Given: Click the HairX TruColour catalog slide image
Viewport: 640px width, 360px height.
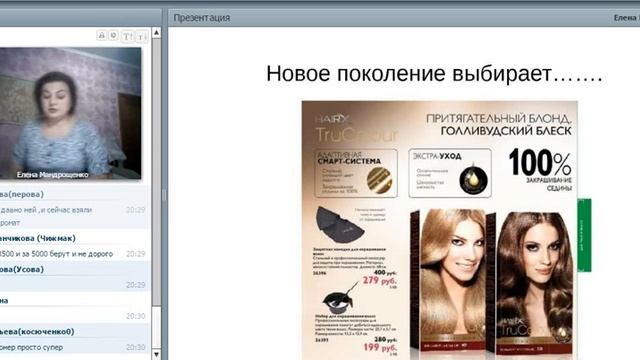Looking at the screenshot, I should click(440, 230).
